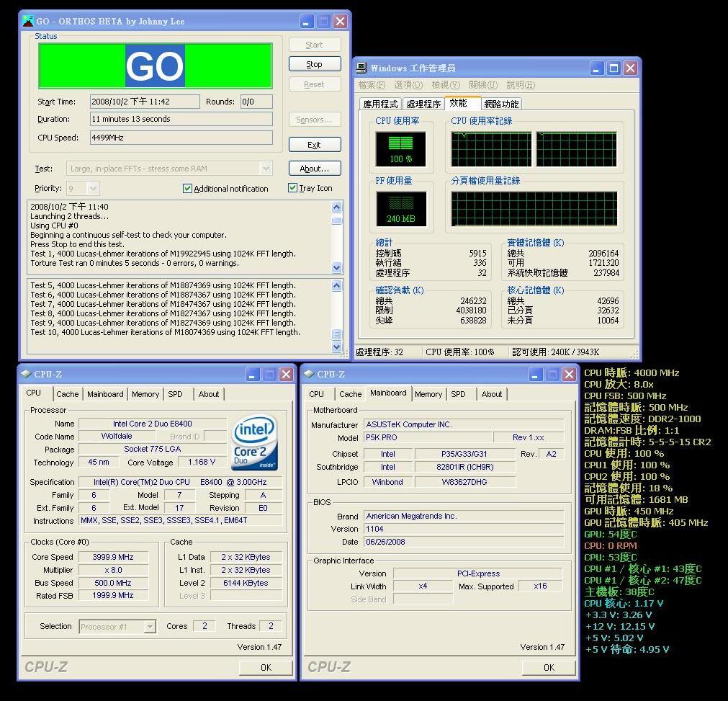This screenshot has width=728, height=701.
Task: Click the Exit button in ORTHOS
Action: [315, 145]
